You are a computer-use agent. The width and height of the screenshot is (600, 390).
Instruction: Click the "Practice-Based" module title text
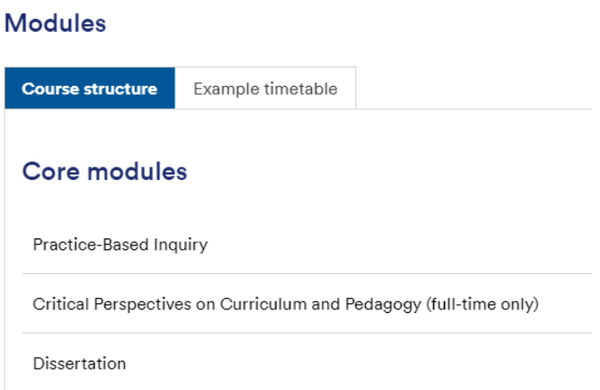point(91,245)
